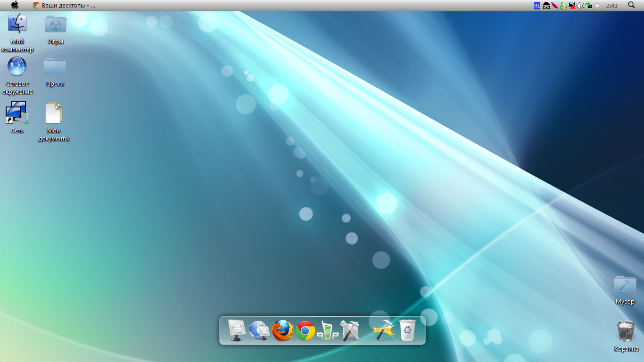Select the Проги folder icon
Image resolution: width=644 pixels, height=362 pixels.
[x=55, y=67]
